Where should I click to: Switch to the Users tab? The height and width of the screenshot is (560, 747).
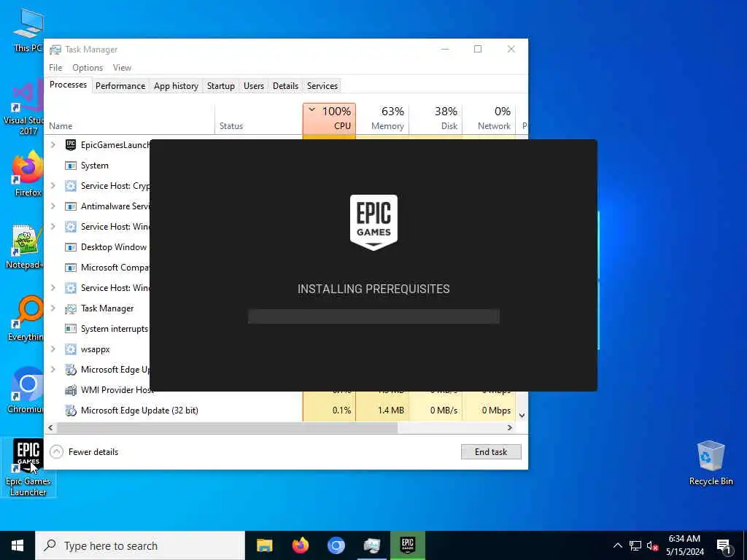(x=253, y=86)
